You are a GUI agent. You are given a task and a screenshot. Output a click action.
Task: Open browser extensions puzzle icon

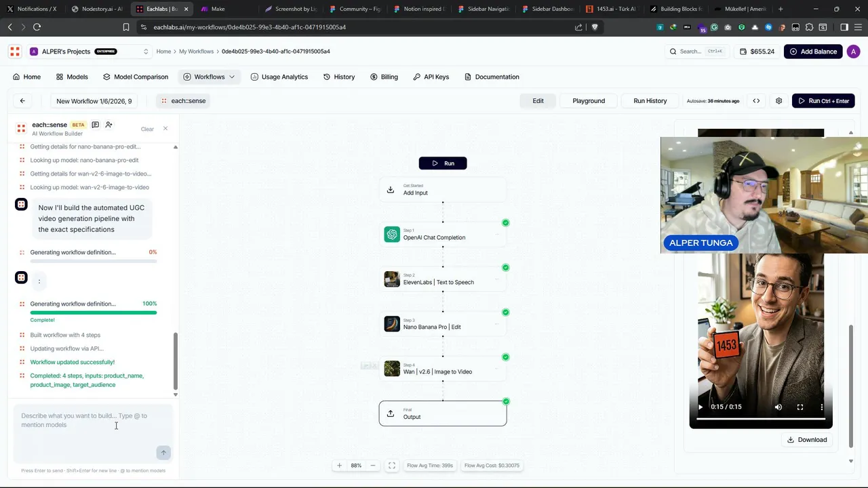809,27
